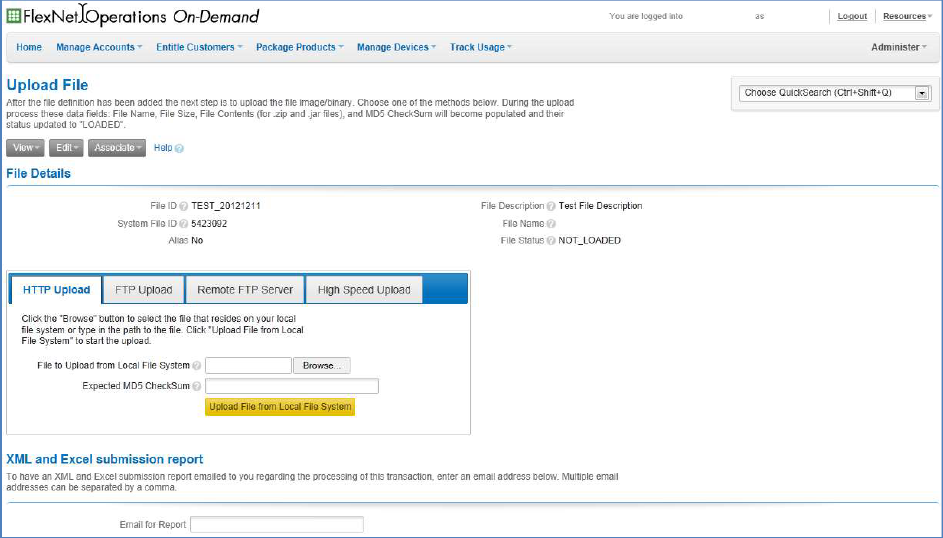Click the file path input field

(x=248, y=365)
